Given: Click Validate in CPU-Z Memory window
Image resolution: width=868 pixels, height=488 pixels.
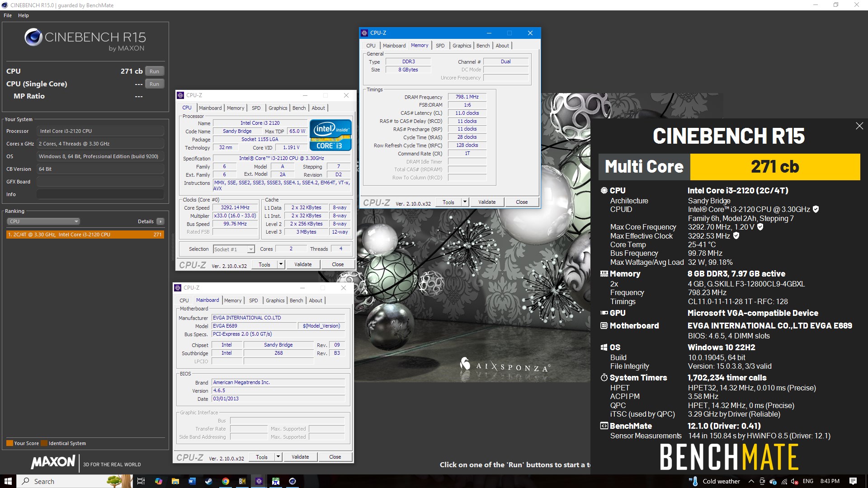Looking at the screenshot, I should [487, 202].
